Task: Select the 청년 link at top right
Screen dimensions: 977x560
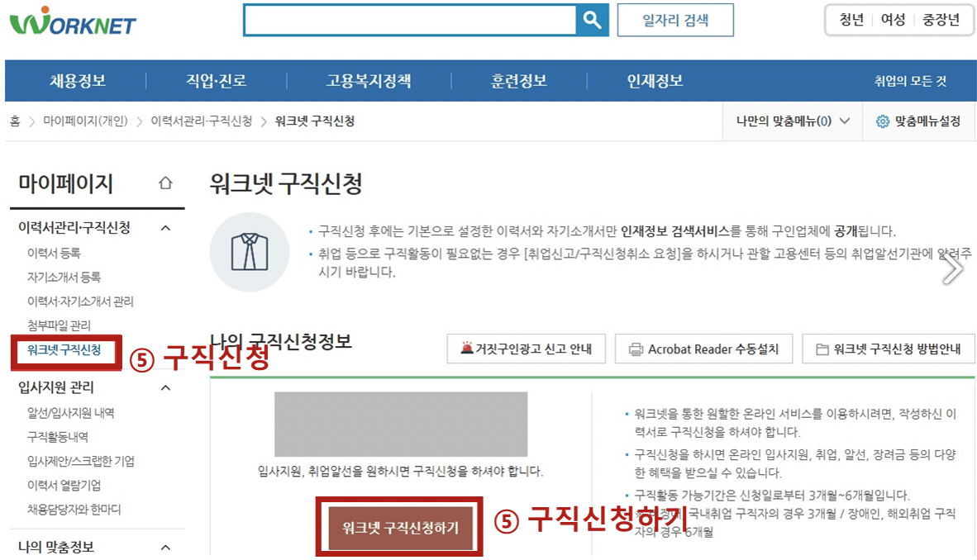Action: tap(851, 20)
